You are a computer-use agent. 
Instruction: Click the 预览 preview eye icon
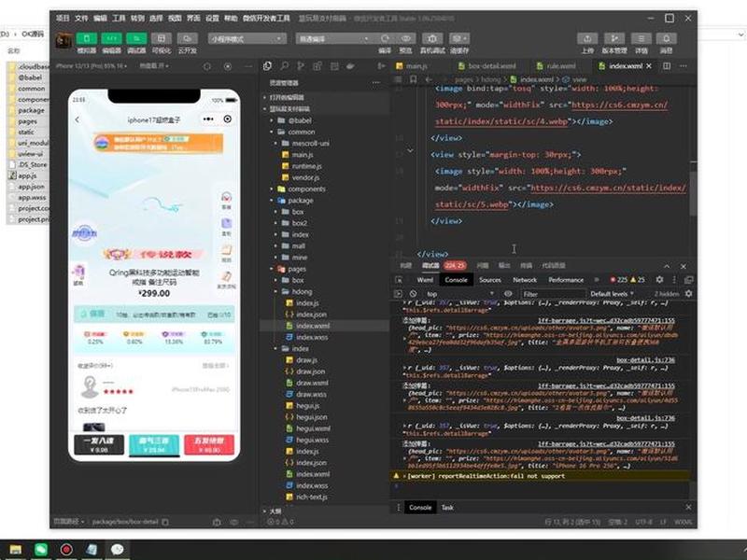pos(406,38)
